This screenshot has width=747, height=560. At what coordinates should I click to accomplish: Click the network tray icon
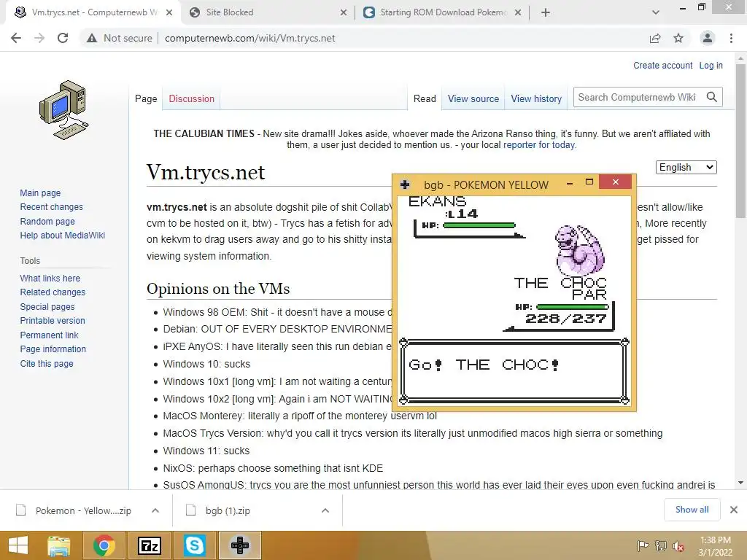pyautogui.click(x=661, y=545)
